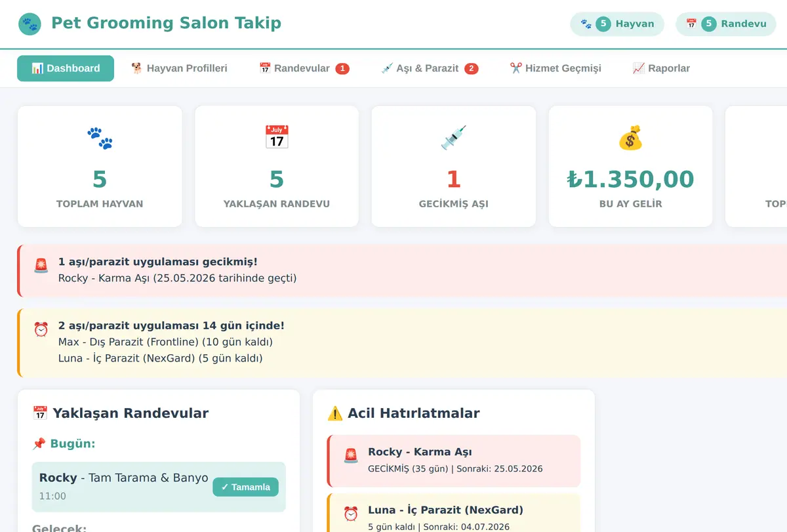The image size is (787, 532).
Task: Click the ₺1.350,00 income value
Action: pos(630,179)
